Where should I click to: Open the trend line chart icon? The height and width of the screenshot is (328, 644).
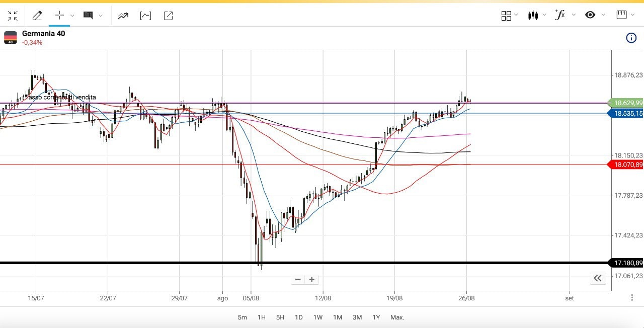click(123, 16)
